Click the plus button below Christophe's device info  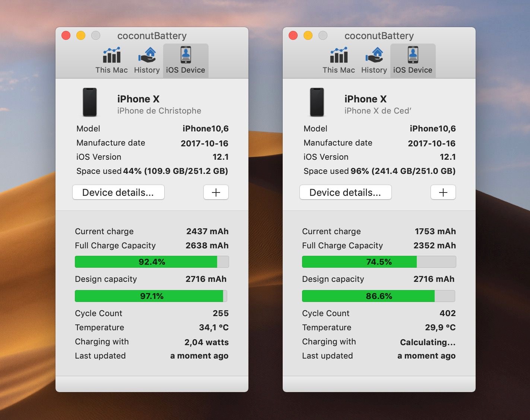tap(216, 192)
